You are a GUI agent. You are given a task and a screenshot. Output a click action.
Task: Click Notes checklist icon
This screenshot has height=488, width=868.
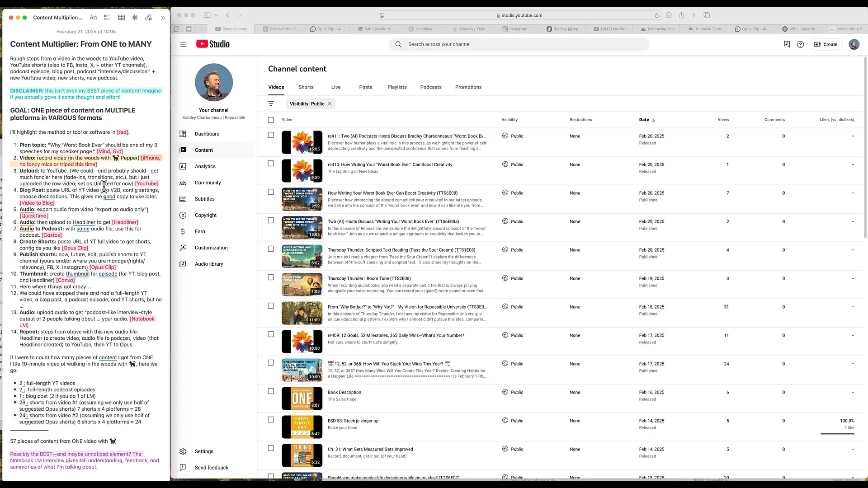pyautogui.click(x=107, y=18)
